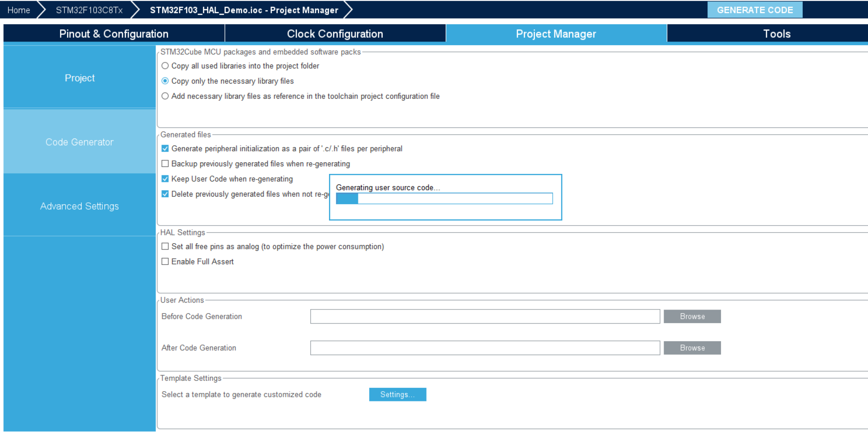
Task: Click the 'Generated files' group label
Action: pyautogui.click(x=186, y=134)
